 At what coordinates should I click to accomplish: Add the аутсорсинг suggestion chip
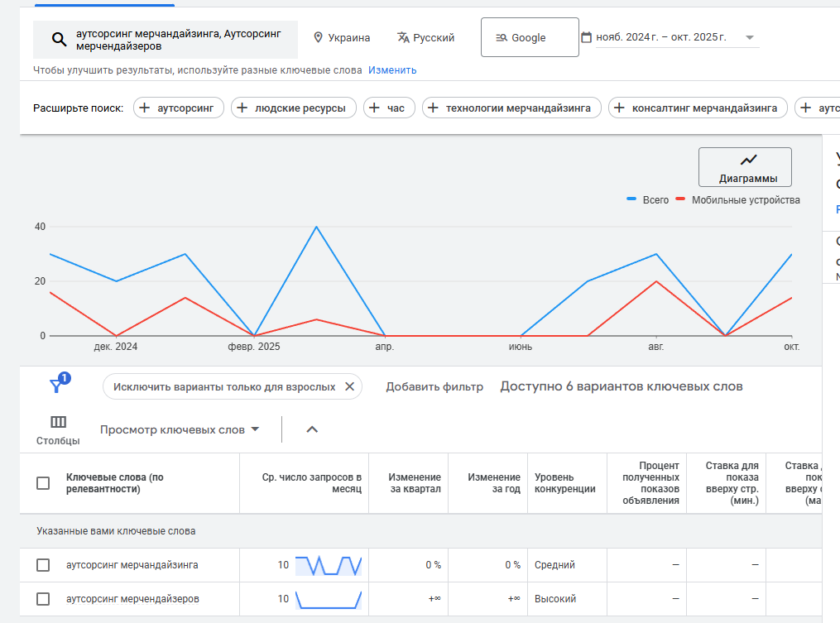[179, 108]
